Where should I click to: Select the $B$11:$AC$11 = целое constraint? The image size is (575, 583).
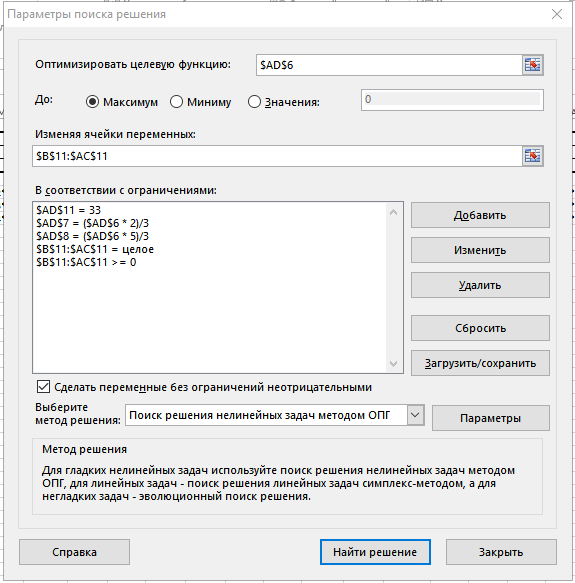tap(95, 249)
